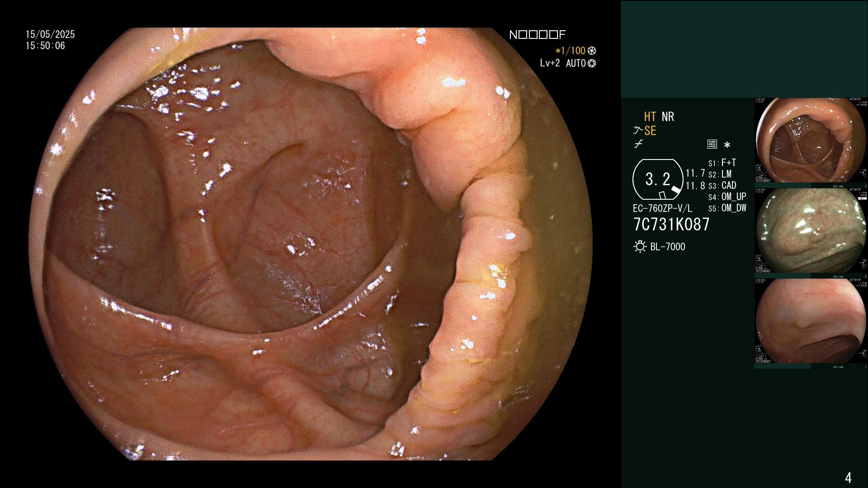Open the settings sliders icon

pos(712,144)
